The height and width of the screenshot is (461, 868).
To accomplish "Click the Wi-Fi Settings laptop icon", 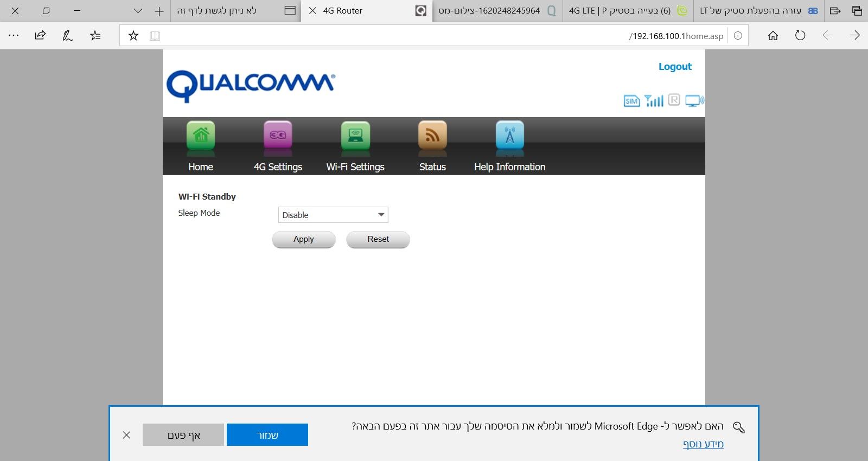I will [x=355, y=135].
